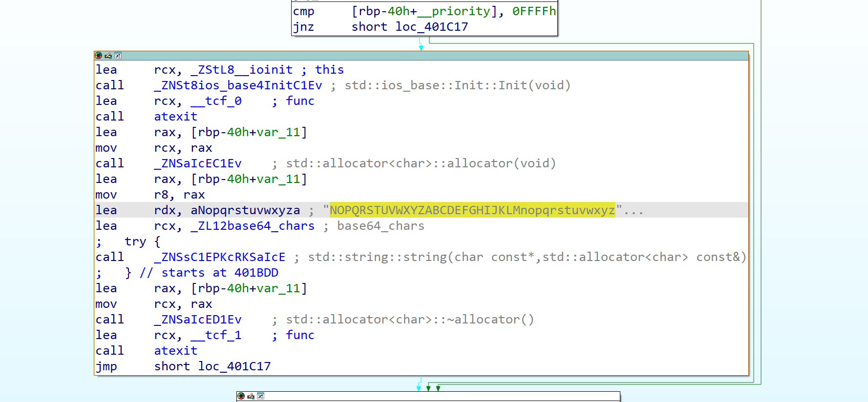Click the _ZNSaIcED1Ev allocator destructor name

tap(197, 320)
